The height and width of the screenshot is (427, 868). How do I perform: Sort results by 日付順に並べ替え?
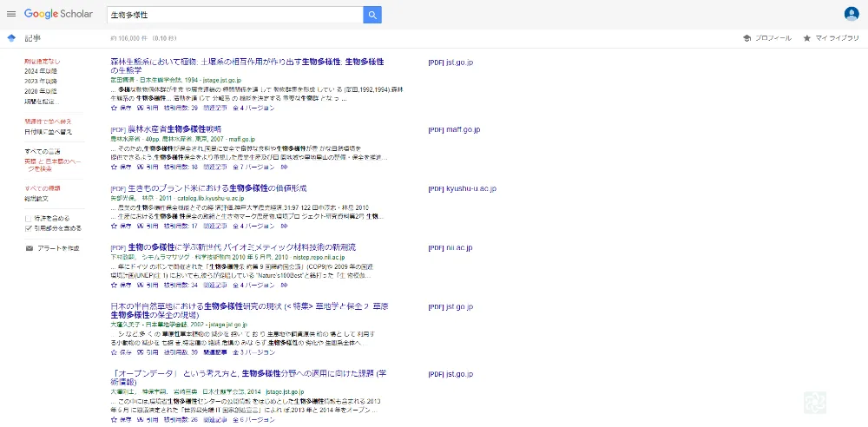(x=48, y=132)
